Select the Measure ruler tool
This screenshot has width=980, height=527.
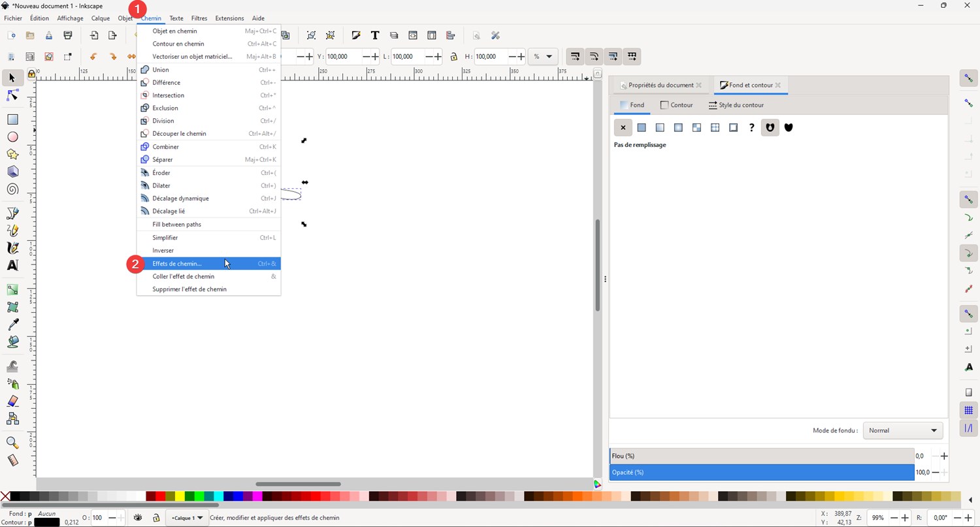12,460
